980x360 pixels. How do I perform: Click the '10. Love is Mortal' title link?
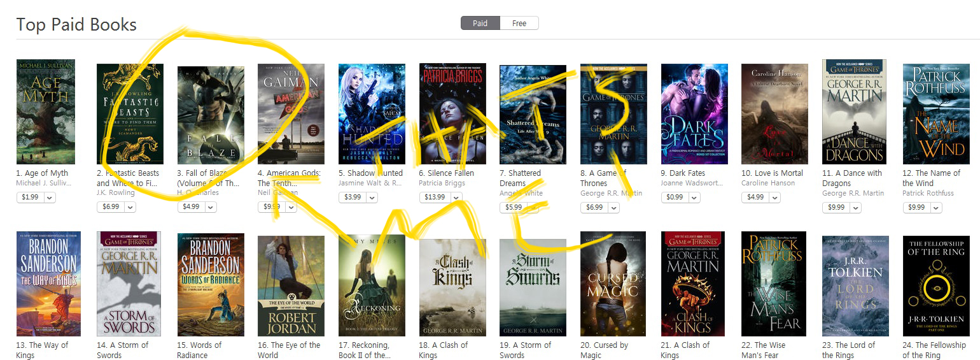(773, 173)
